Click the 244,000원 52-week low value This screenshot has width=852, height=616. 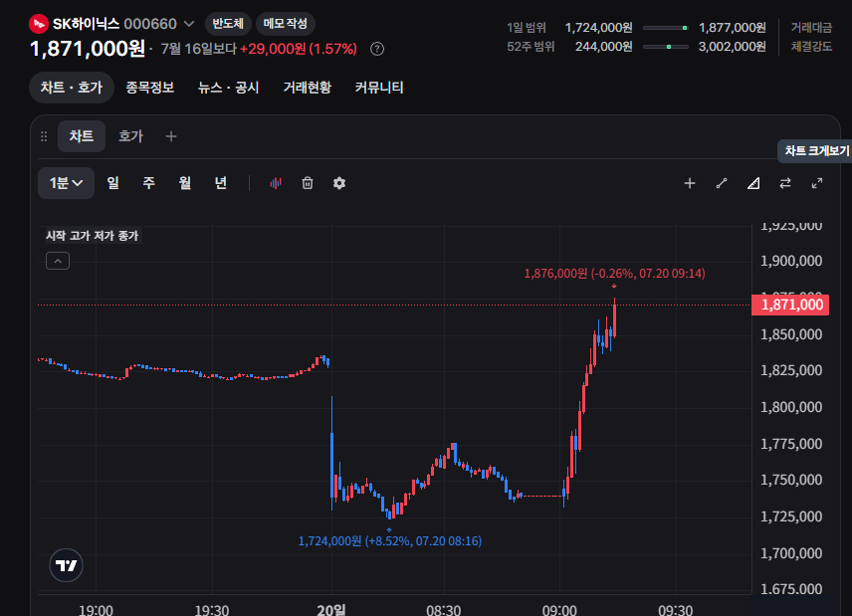pyautogui.click(x=604, y=47)
